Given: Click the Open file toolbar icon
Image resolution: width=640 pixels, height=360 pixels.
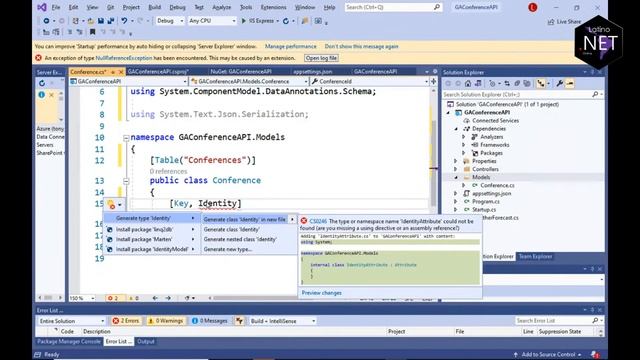Looking at the screenshot, I should (x=91, y=21).
